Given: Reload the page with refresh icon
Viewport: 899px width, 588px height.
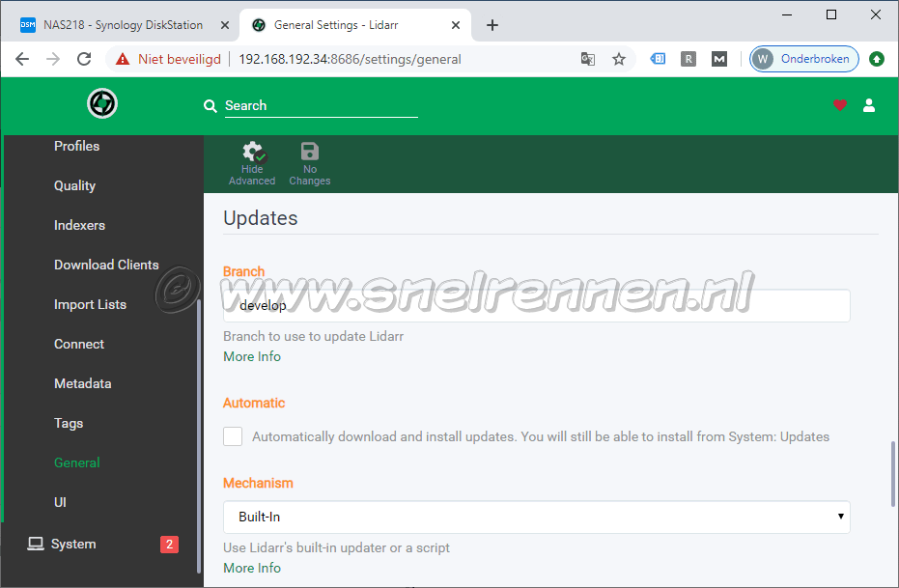Looking at the screenshot, I should coord(84,59).
